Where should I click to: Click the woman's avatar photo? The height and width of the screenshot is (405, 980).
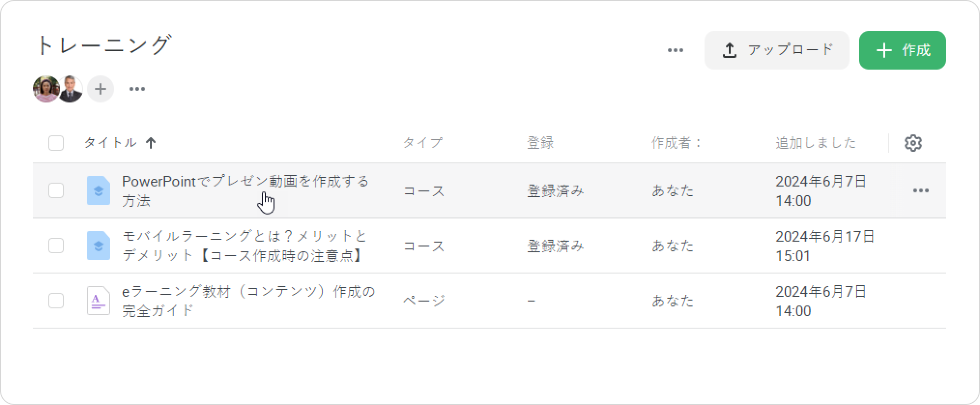point(45,89)
